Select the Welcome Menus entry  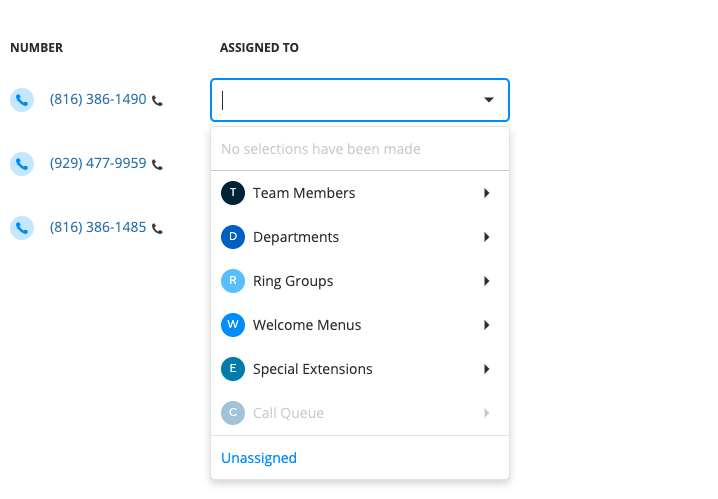pyautogui.click(x=359, y=325)
